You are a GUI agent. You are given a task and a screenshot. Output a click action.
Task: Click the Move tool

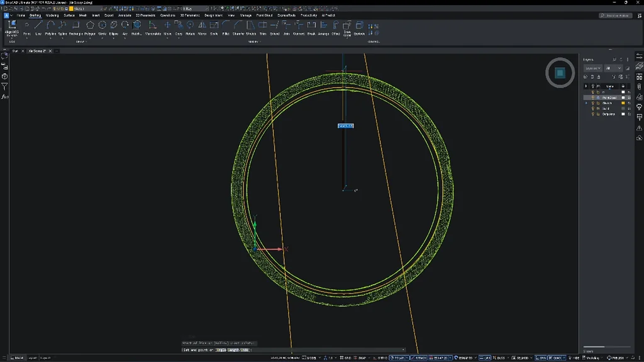point(167,28)
